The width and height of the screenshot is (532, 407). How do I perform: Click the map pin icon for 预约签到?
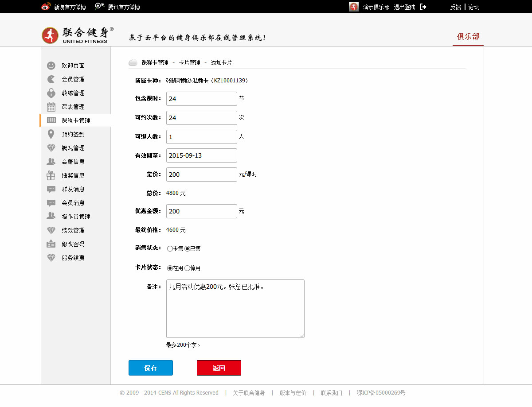(51, 134)
